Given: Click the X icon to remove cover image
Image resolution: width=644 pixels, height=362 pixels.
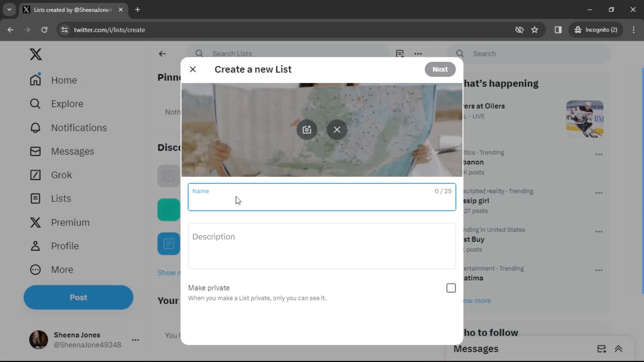Looking at the screenshot, I should tap(337, 129).
